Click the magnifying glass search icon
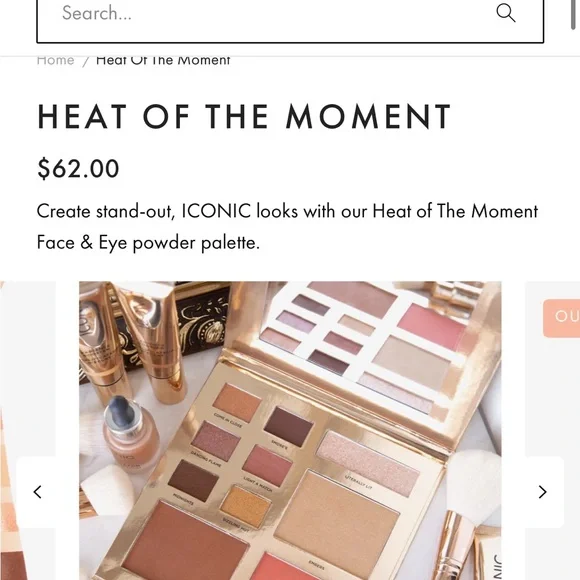The width and height of the screenshot is (580, 580). coord(505,13)
